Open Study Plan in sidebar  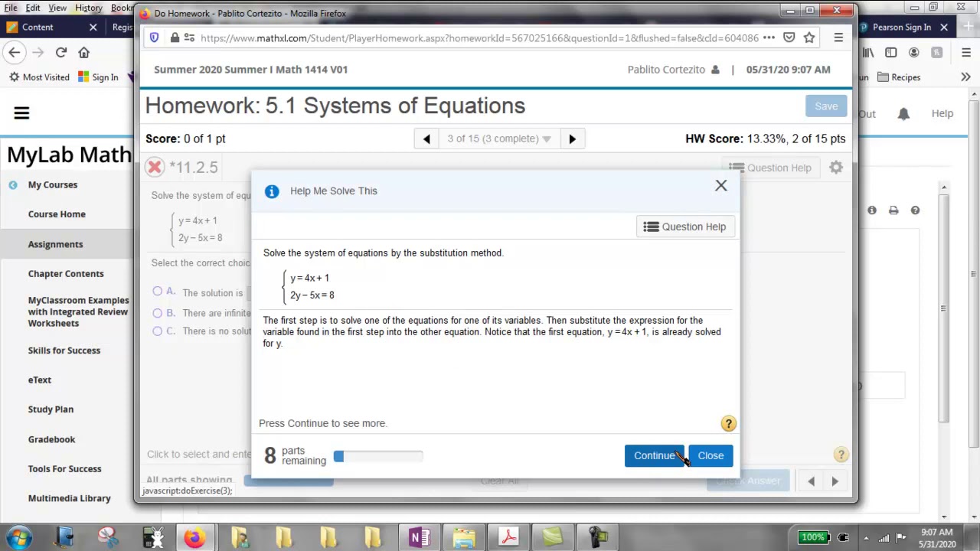[x=51, y=409]
